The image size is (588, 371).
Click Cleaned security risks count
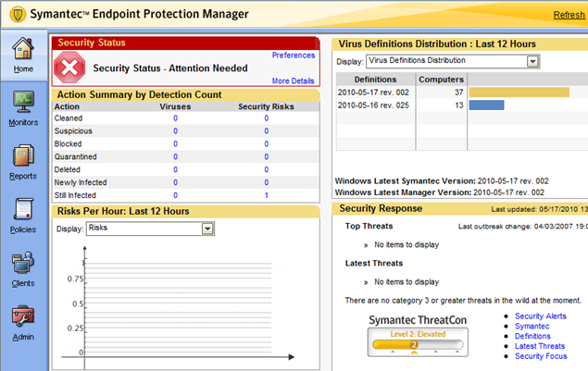click(267, 118)
